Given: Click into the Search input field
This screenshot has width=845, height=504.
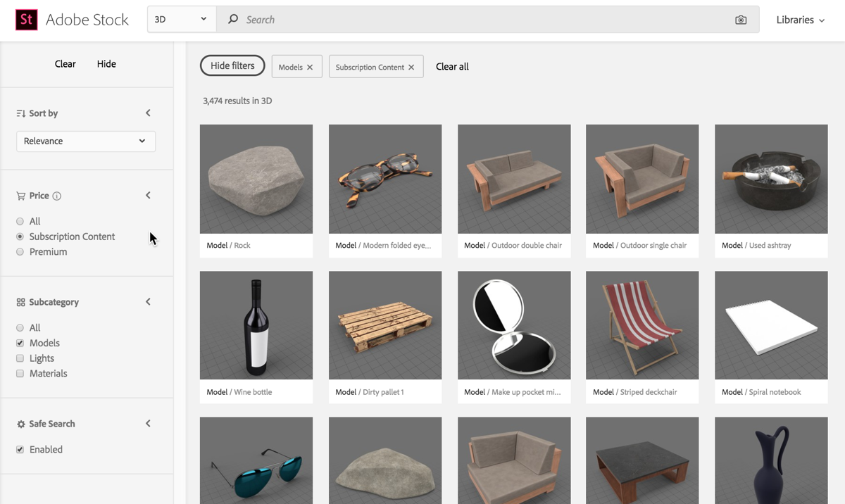Looking at the screenshot, I should click(479, 20).
